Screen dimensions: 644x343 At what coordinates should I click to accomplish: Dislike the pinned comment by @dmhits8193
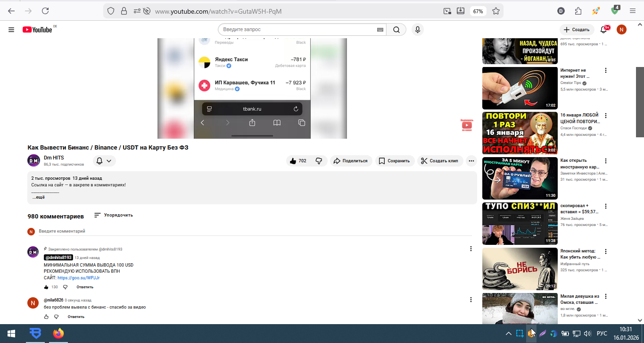(x=65, y=287)
